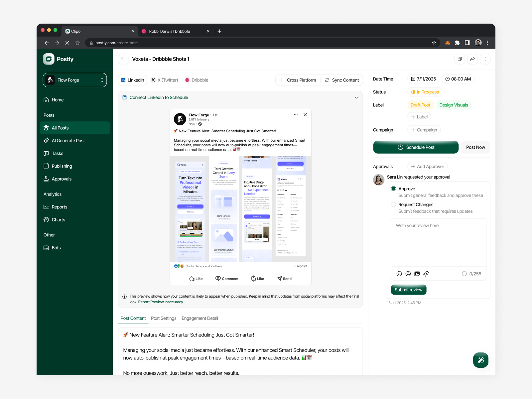The height and width of the screenshot is (399, 532).
Task: Open the Campaign picker
Action: pos(424,130)
